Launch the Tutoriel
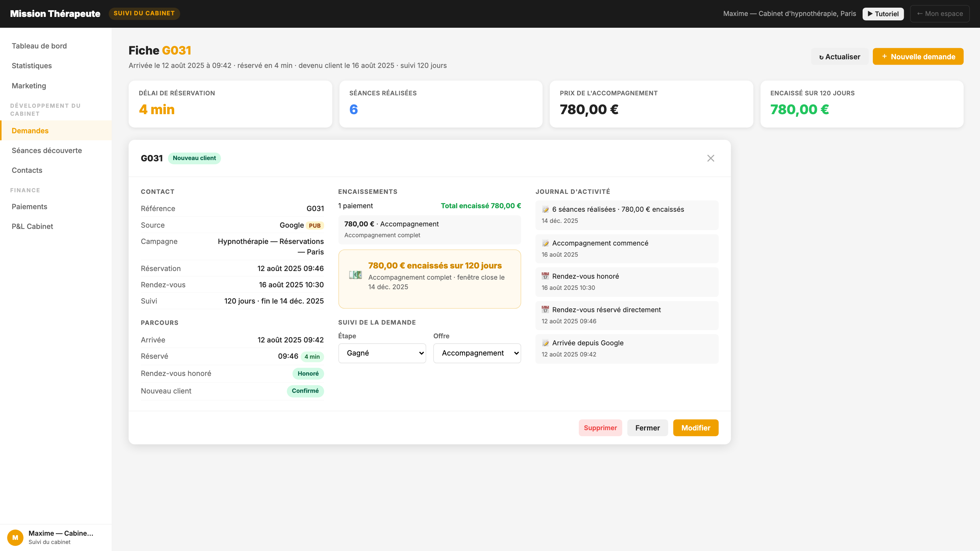 click(x=883, y=14)
